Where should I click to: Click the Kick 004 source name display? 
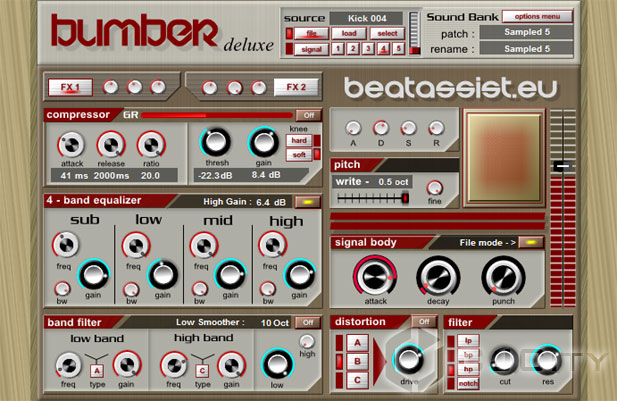(x=366, y=18)
